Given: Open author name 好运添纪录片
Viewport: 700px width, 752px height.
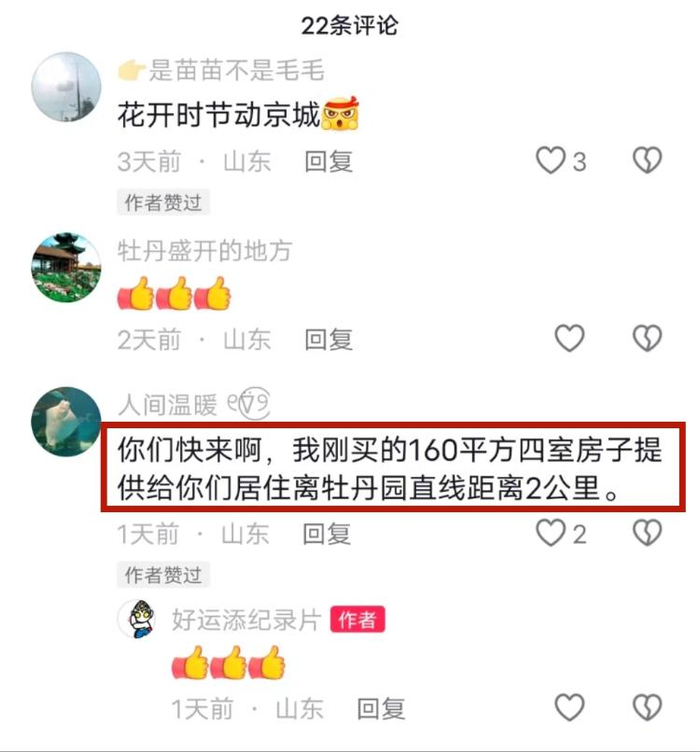Looking at the screenshot, I should [x=246, y=620].
